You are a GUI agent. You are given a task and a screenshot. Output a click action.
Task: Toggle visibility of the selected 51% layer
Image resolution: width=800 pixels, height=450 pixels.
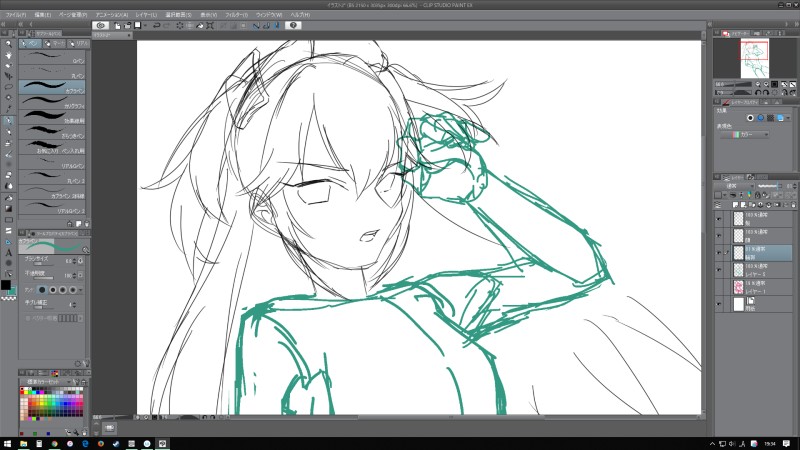pos(719,253)
